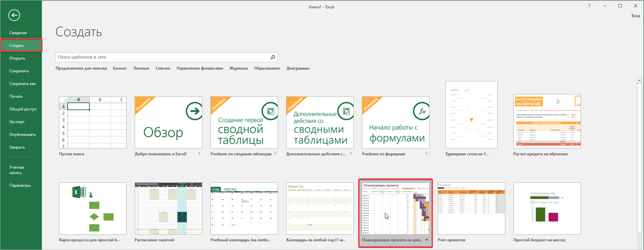Click the Диаграммы search suggestion
Viewport: 644px width, 250px height.
298,68
